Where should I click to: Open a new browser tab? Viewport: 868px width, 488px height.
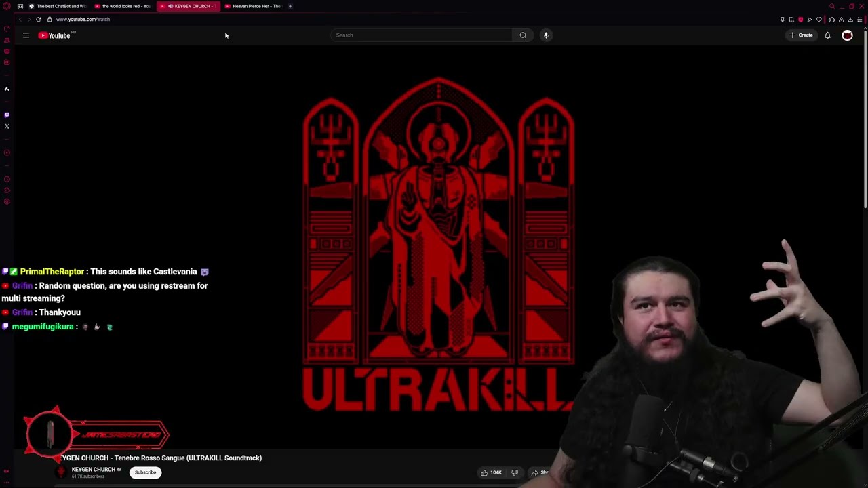pyautogui.click(x=290, y=6)
